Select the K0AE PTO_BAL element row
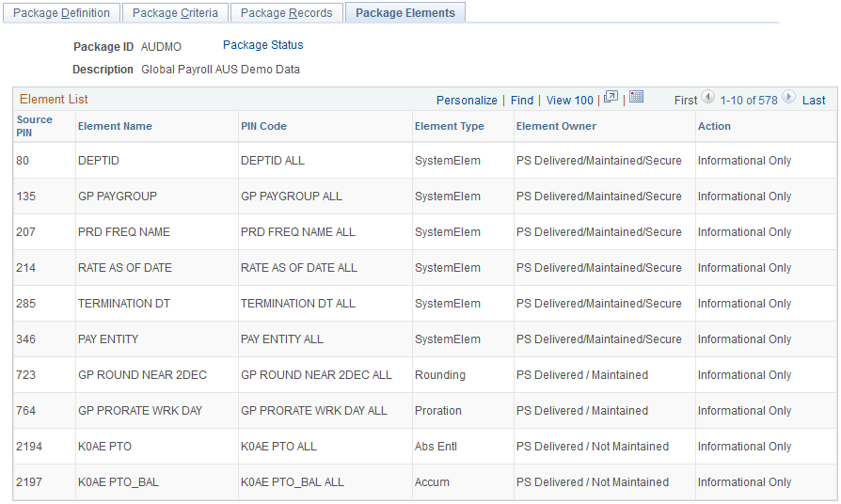Screen dimensions: 841x504 [x=425, y=482]
